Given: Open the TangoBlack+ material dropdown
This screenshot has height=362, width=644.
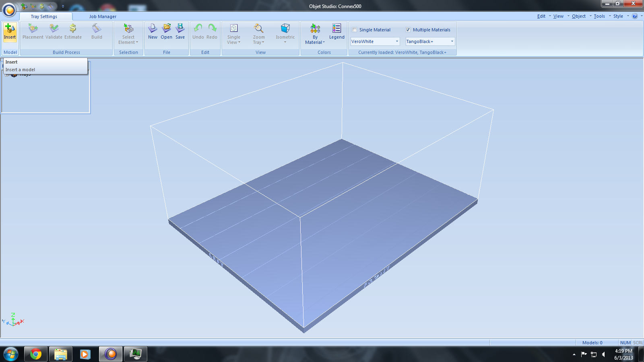Looking at the screenshot, I should coord(452,41).
